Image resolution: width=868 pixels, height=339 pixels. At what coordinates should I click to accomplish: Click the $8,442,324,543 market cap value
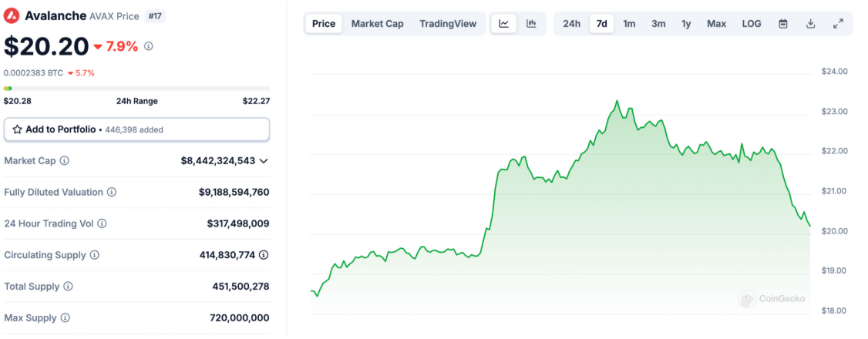tap(218, 161)
